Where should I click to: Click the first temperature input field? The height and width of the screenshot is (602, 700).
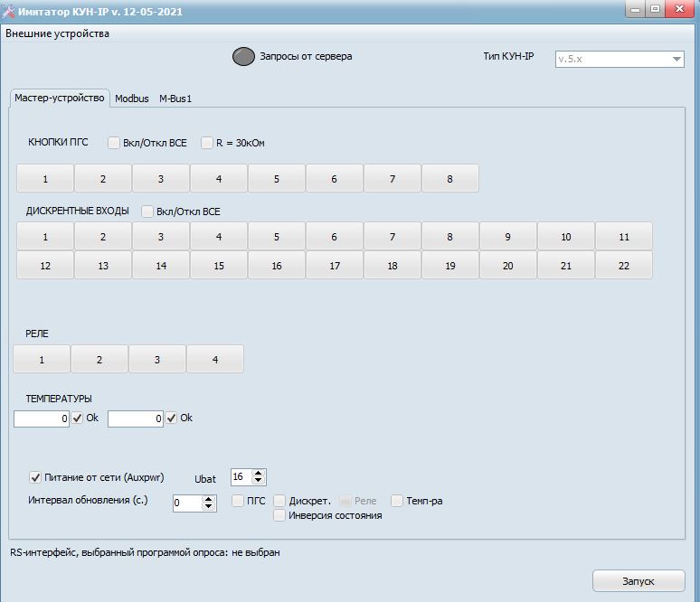41,419
